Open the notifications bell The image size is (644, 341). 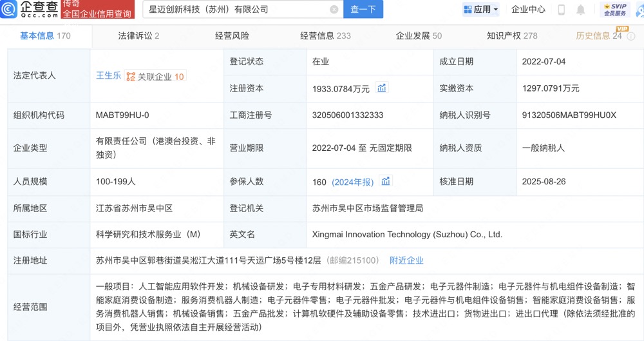click(580, 10)
